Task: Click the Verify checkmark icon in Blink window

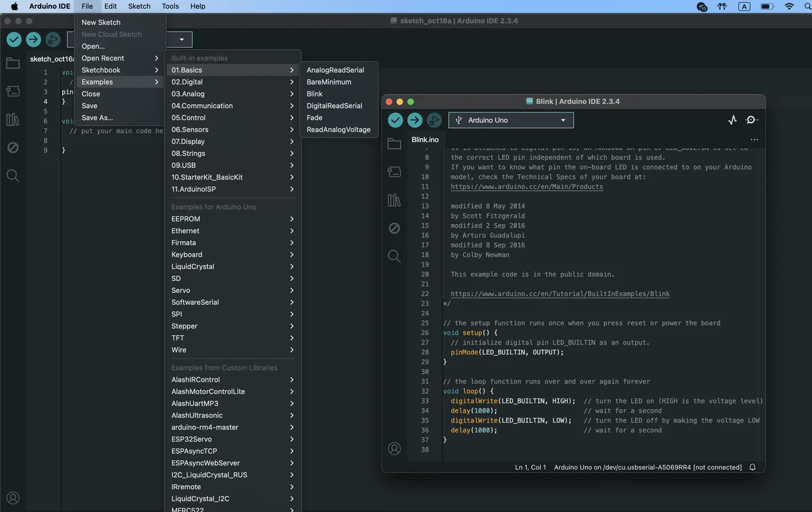Action: tap(395, 120)
